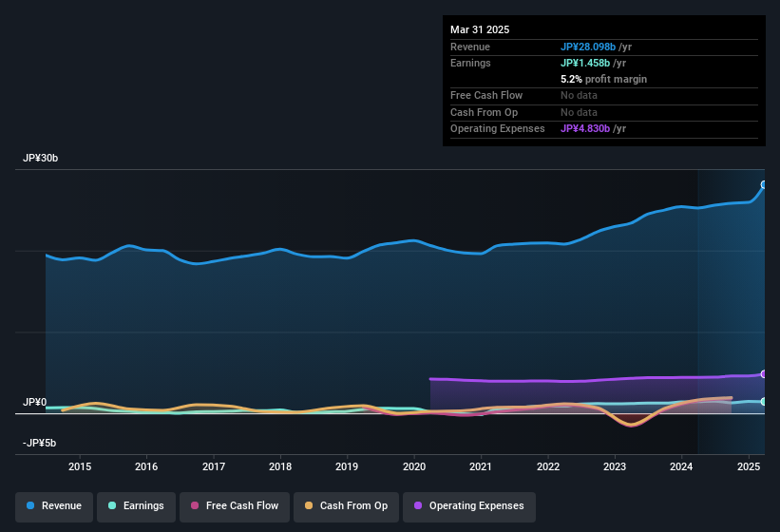Click the -JP¥5b y-axis label
The height and width of the screenshot is (532, 780).
(39, 443)
